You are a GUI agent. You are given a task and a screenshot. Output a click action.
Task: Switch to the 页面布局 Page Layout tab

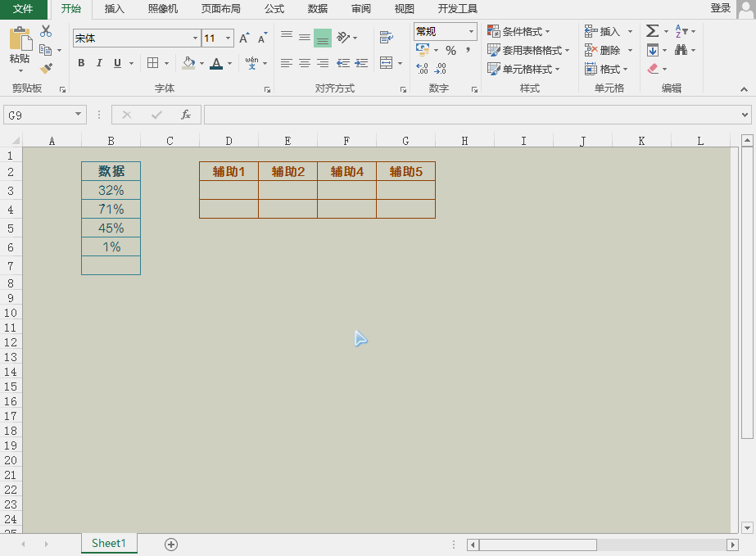[220, 9]
